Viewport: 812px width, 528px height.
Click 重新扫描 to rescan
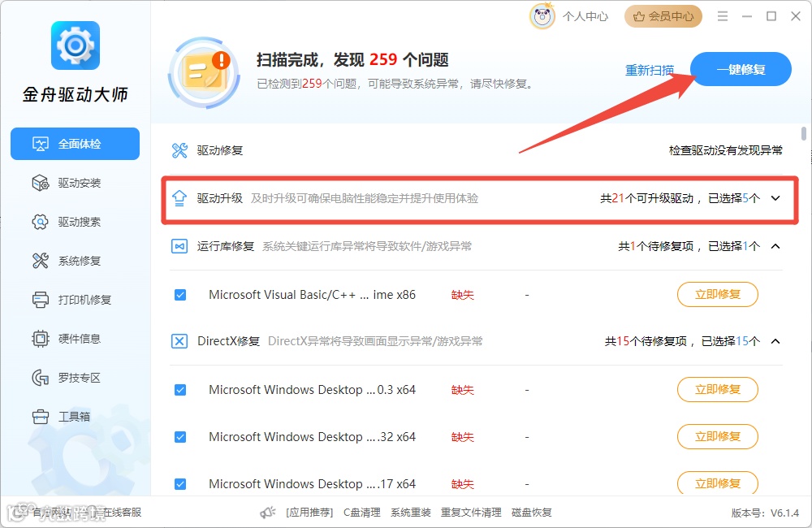pos(650,70)
